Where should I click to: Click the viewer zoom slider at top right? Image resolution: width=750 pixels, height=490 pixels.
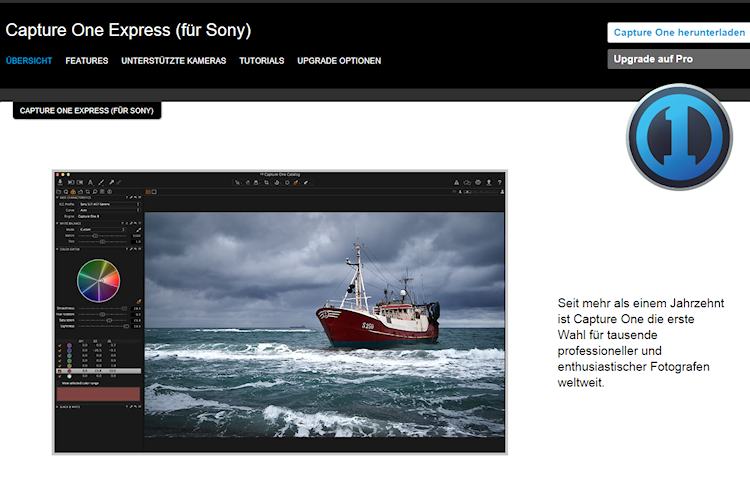point(482,192)
